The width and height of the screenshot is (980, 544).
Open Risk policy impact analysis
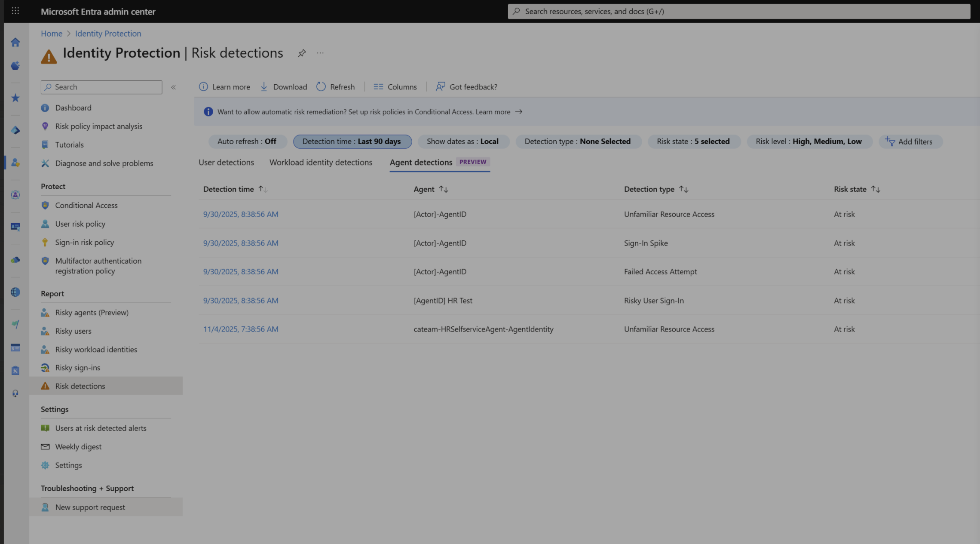click(x=98, y=126)
